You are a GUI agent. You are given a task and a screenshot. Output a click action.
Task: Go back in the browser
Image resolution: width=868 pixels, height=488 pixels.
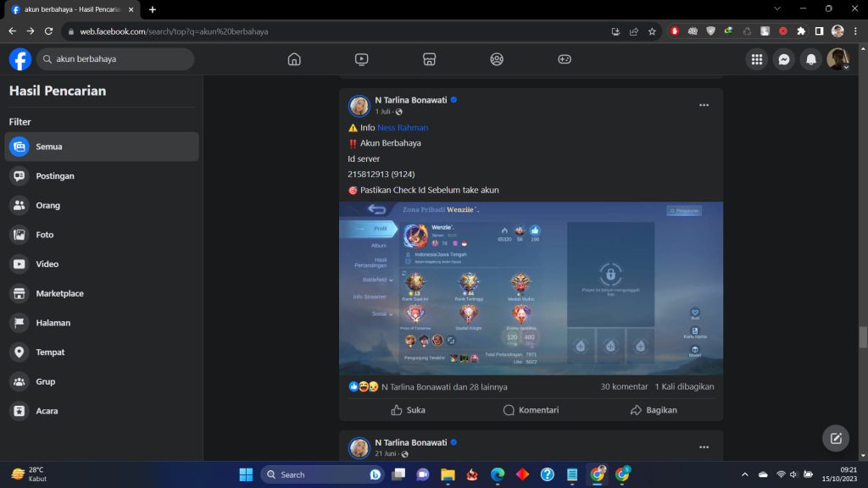click(12, 31)
